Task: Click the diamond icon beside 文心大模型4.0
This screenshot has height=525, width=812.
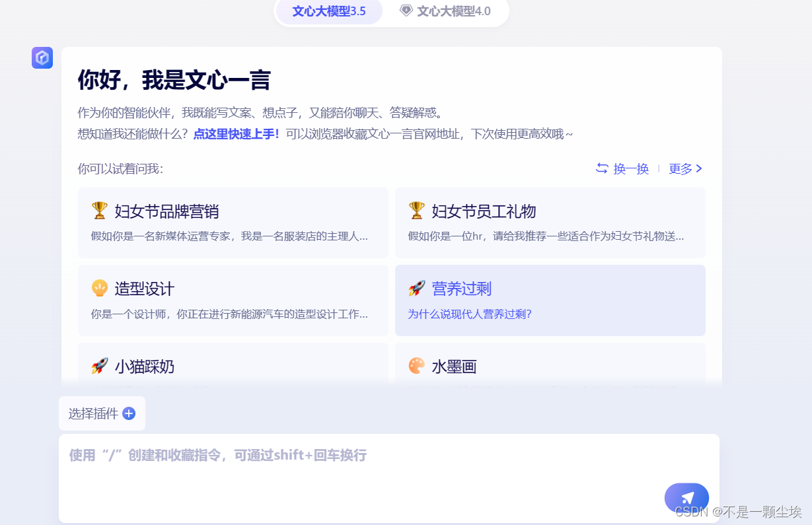Action: coord(406,11)
